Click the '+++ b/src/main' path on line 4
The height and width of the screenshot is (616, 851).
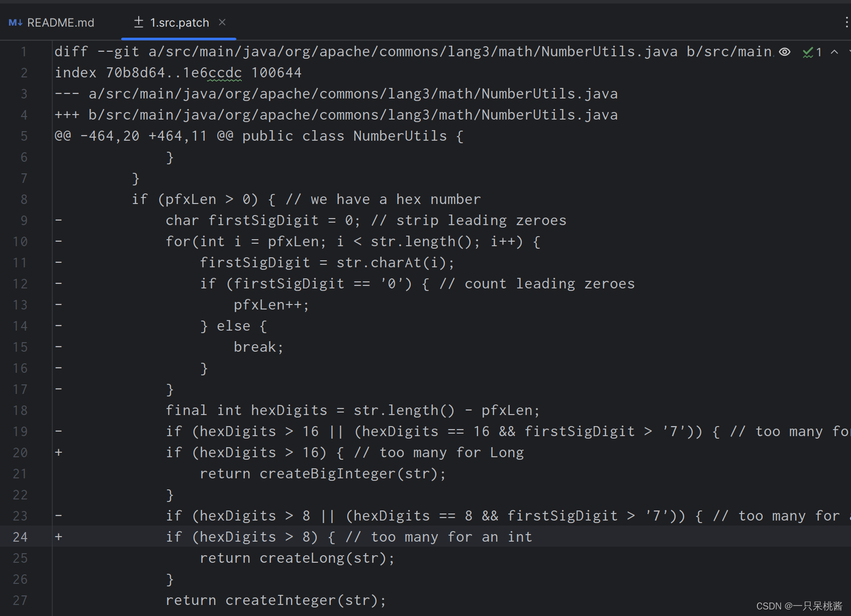tap(336, 115)
